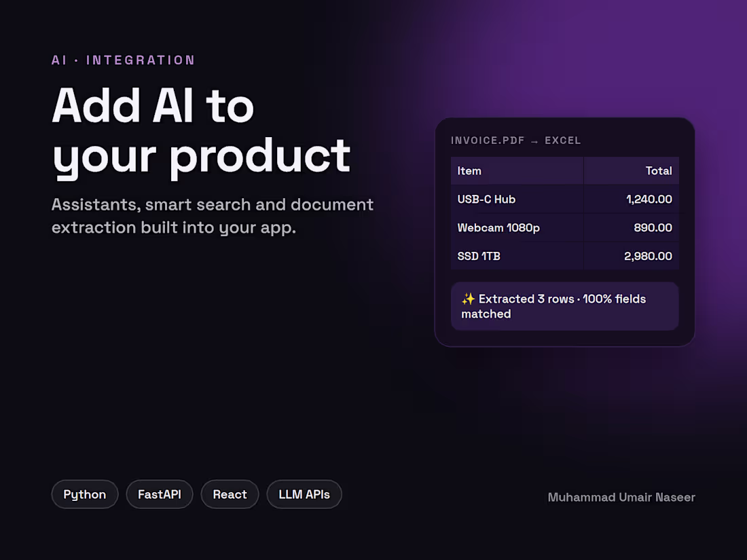The image size is (747, 560).
Task: Click the 'Item' column header
Action: coord(517,170)
